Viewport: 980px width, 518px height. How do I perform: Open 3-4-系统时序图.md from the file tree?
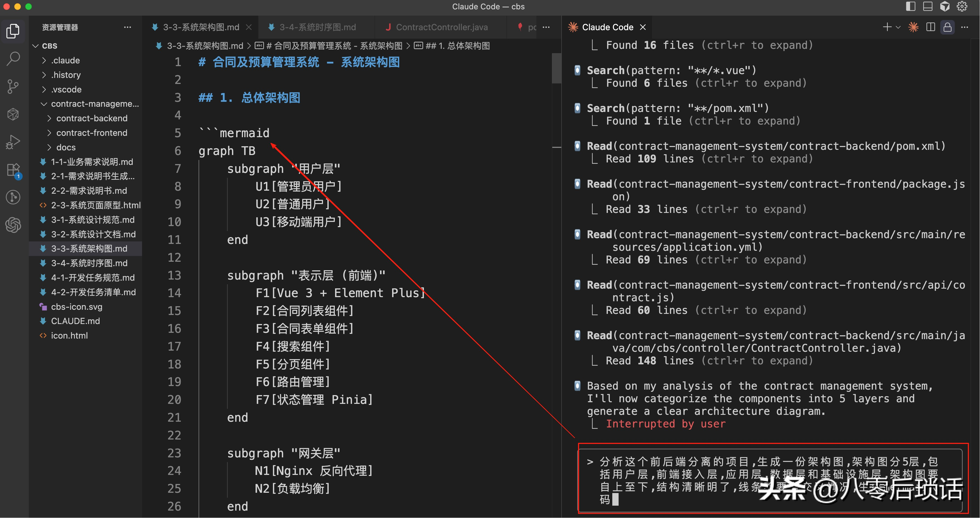point(86,263)
